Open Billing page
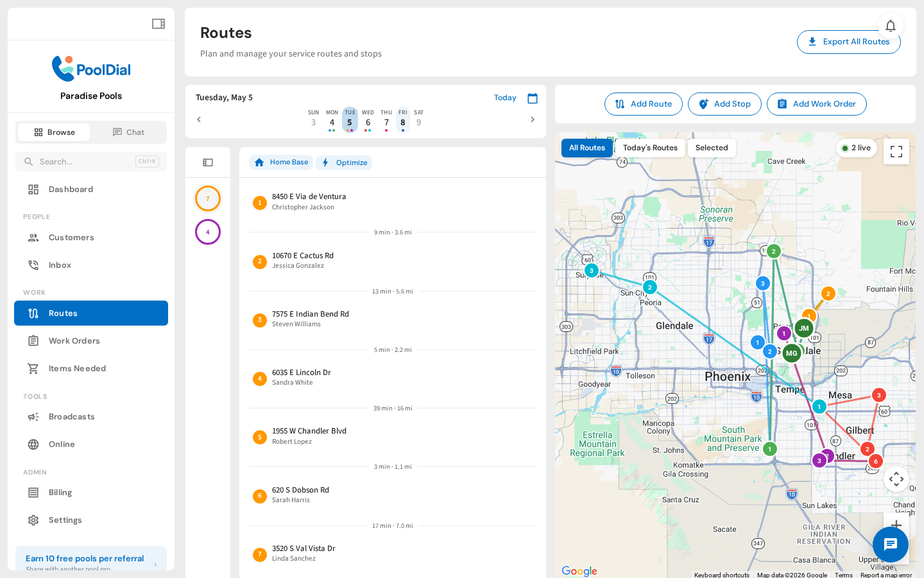This screenshot has width=924, height=578. pyautogui.click(x=91, y=493)
